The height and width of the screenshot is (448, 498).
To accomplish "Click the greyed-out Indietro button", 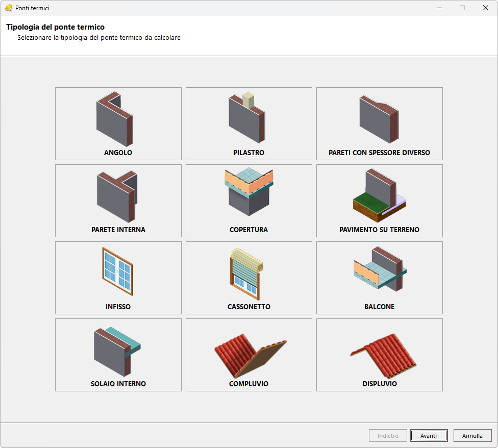I will [x=388, y=436].
